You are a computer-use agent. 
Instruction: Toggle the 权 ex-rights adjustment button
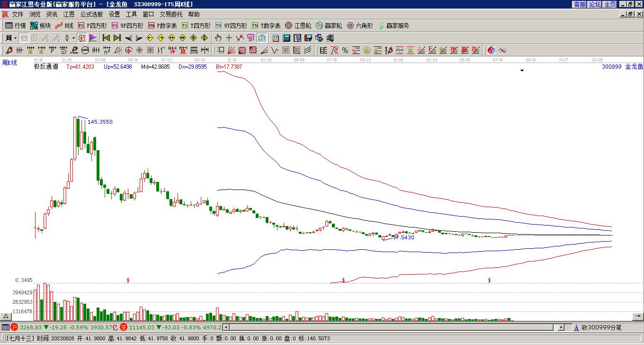click(x=82, y=38)
